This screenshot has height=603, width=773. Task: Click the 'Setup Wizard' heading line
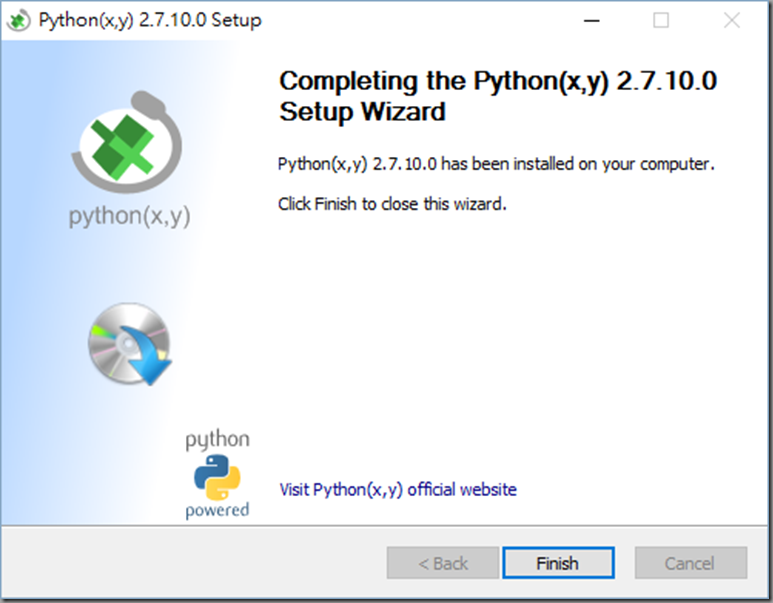coord(362,112)
